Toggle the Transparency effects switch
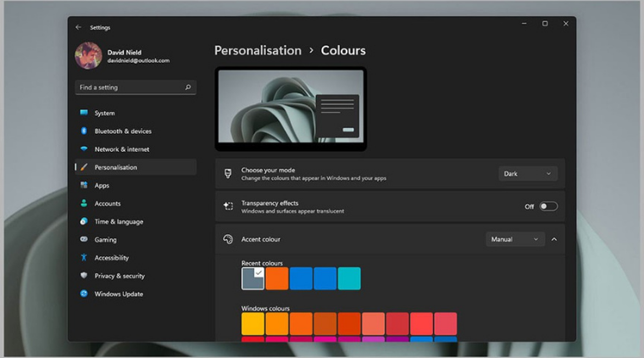Viewport: 644px width, 358px height. (548, 206)
